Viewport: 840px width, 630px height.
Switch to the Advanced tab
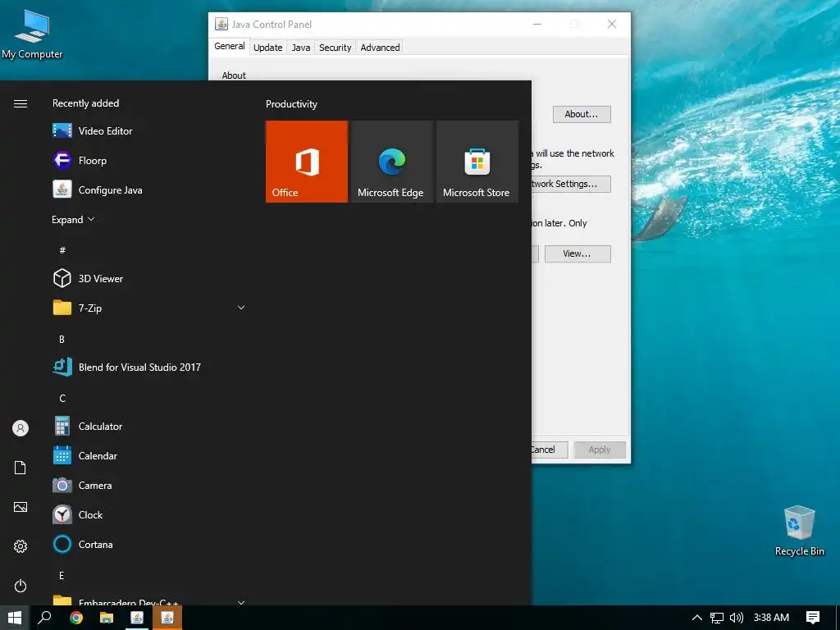pyautogui.click(x=380, y=47)
